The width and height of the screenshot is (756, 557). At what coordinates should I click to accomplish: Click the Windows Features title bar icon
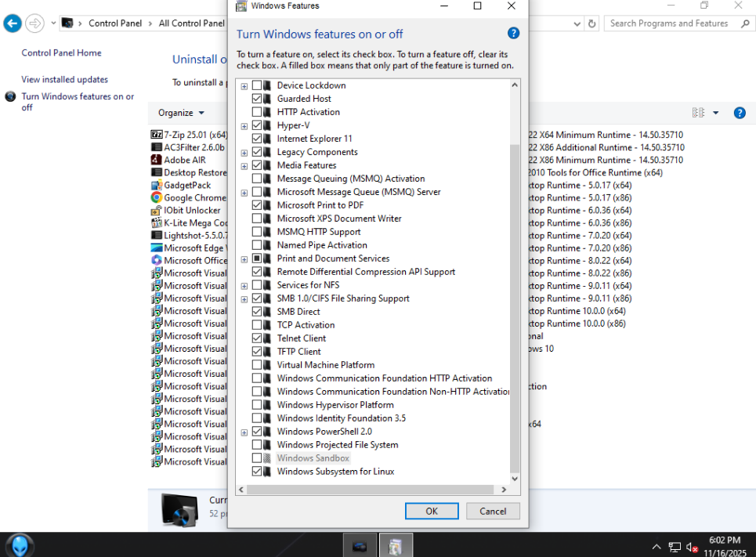(241, 5)
